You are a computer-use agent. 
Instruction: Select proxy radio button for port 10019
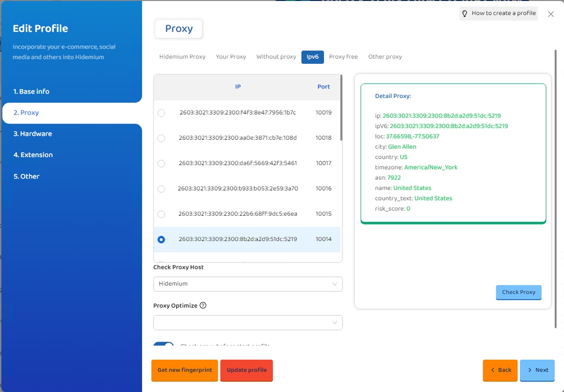pos(161,113)
